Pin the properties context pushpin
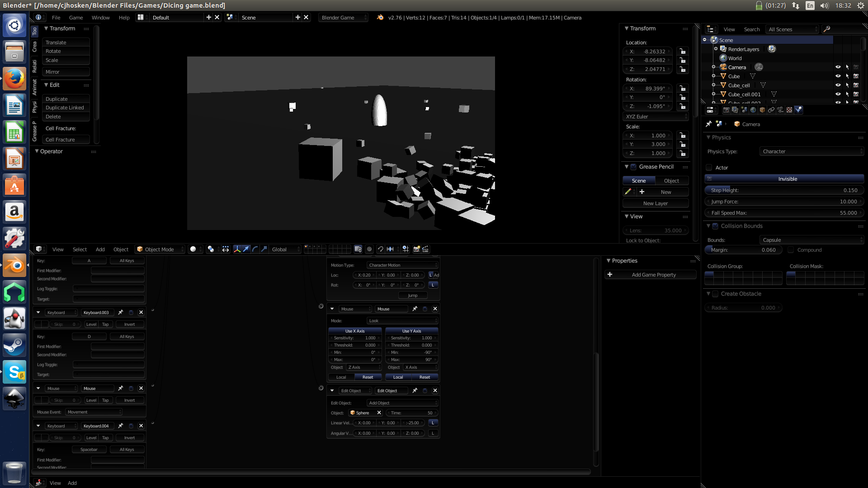Image resolution: width=868 pixels, height=488 pixels. click(x=708, y=124)
